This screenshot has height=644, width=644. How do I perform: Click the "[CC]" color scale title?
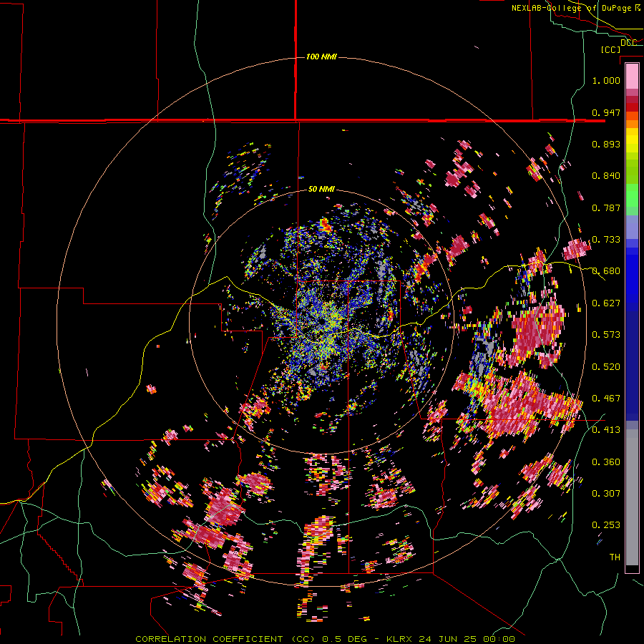[x=611, y=49]
